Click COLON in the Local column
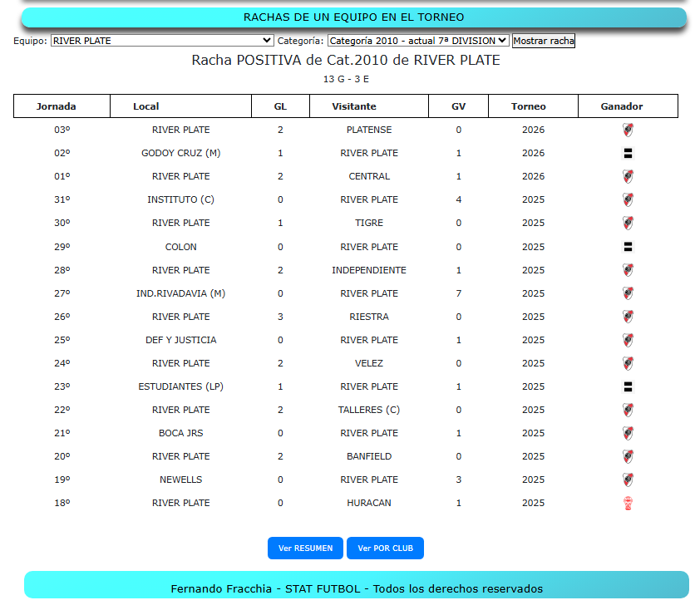The height and width of the screenshot is (610, 700). (180, 247)
